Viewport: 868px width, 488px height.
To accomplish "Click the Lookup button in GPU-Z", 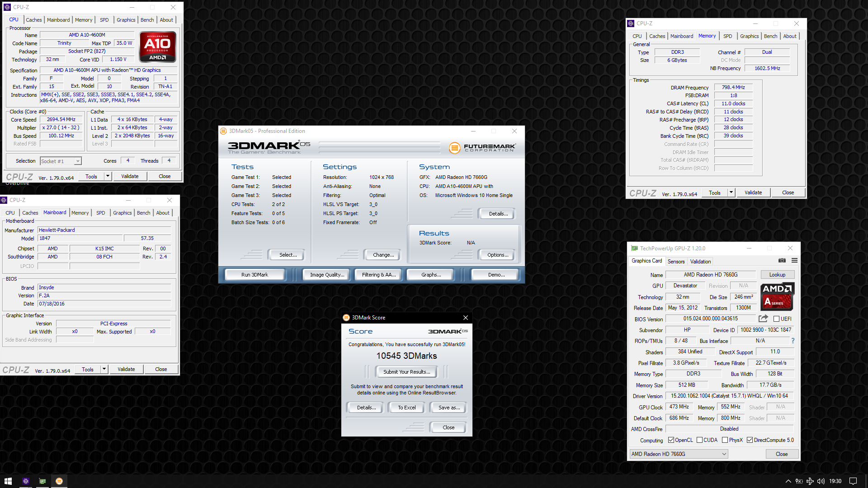I will 777,275.
